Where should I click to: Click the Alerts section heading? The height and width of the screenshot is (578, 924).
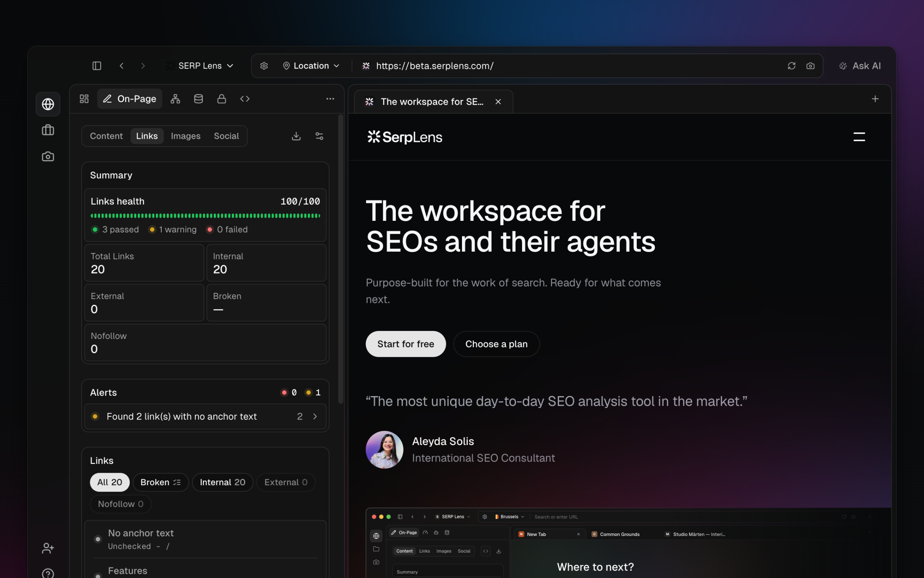point(104,393)
